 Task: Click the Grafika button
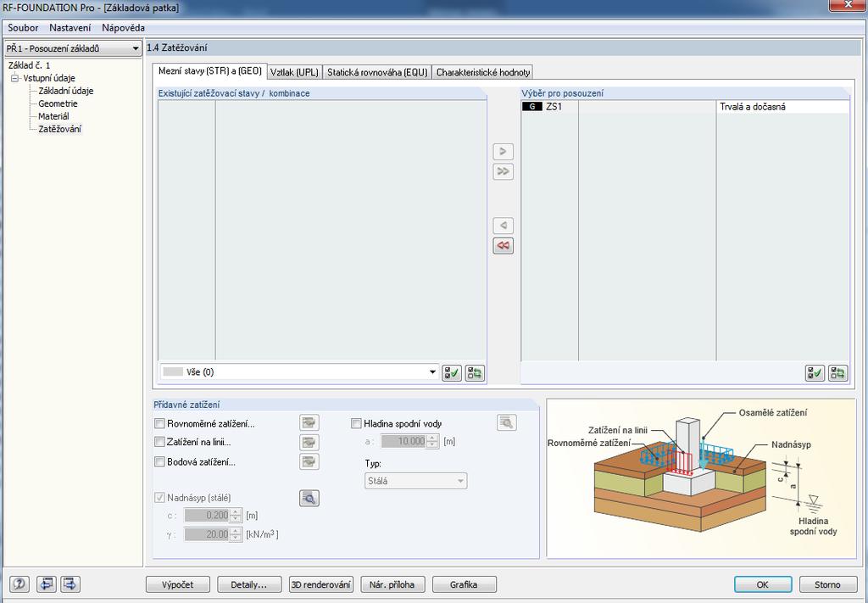[x=464, y=584]
